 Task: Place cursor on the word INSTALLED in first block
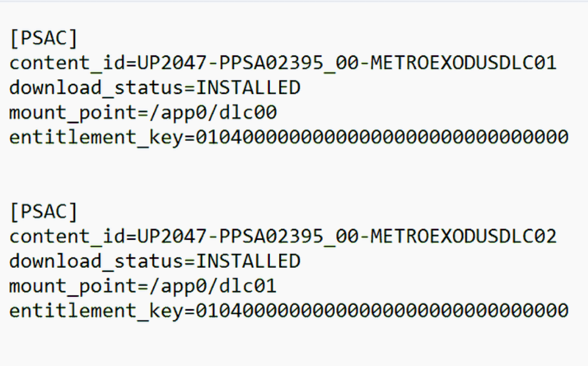click(248, 88)
